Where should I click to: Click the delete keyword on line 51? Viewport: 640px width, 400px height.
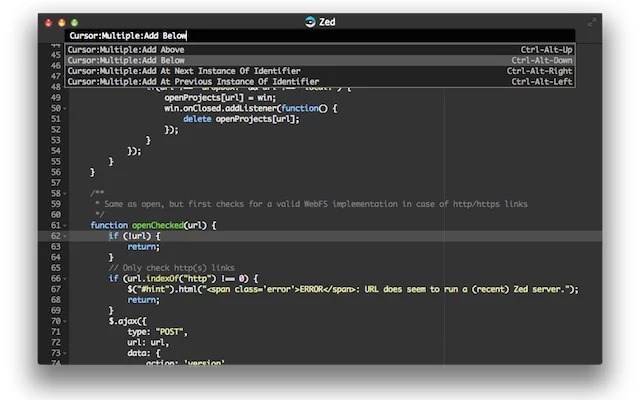tap(198, 118)
